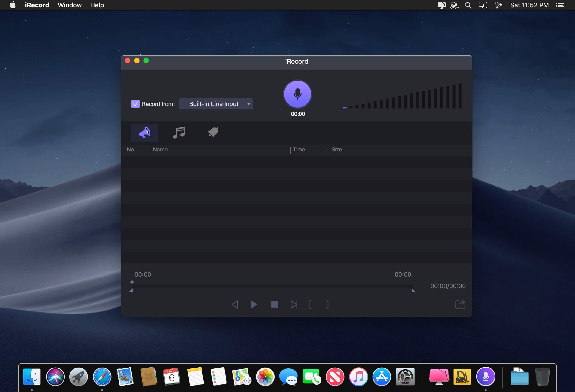This screenshot has height=392, width=575.
Task: Sort recordings by the No. column
Action: coord(131,150)
